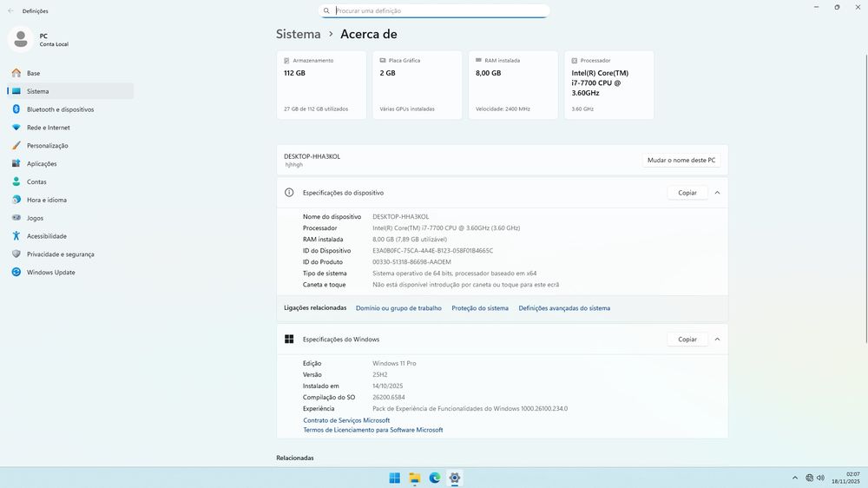Click Mudar o nome deste PC button
868x488 pixels.
[x=681, y=160]
